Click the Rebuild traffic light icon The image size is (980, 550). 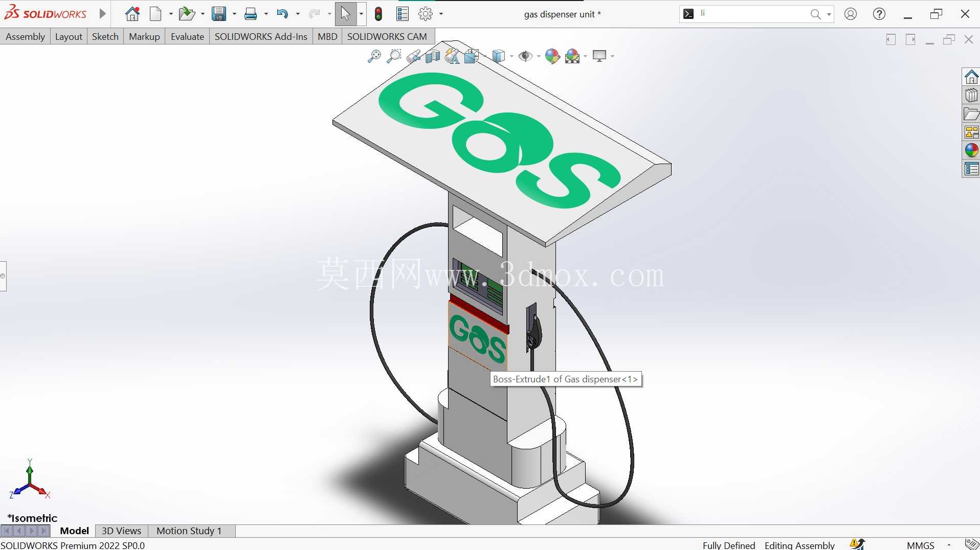pyautogui.click(x=378, y=14)
